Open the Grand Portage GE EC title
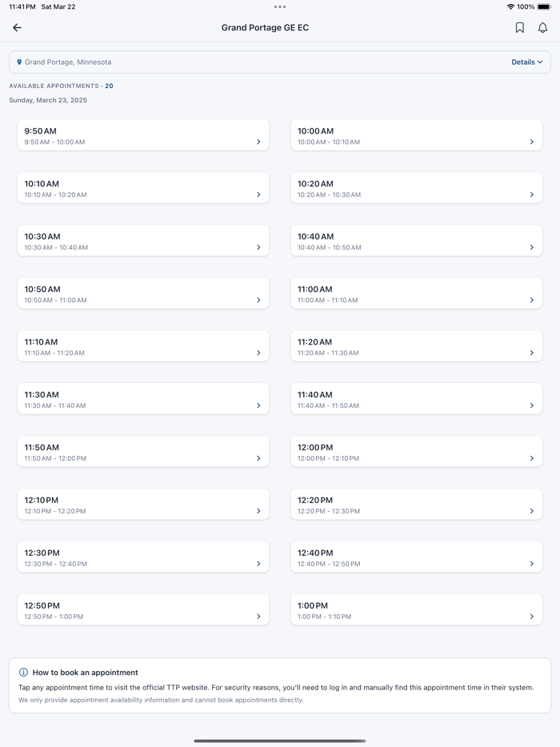 point(266,27)
